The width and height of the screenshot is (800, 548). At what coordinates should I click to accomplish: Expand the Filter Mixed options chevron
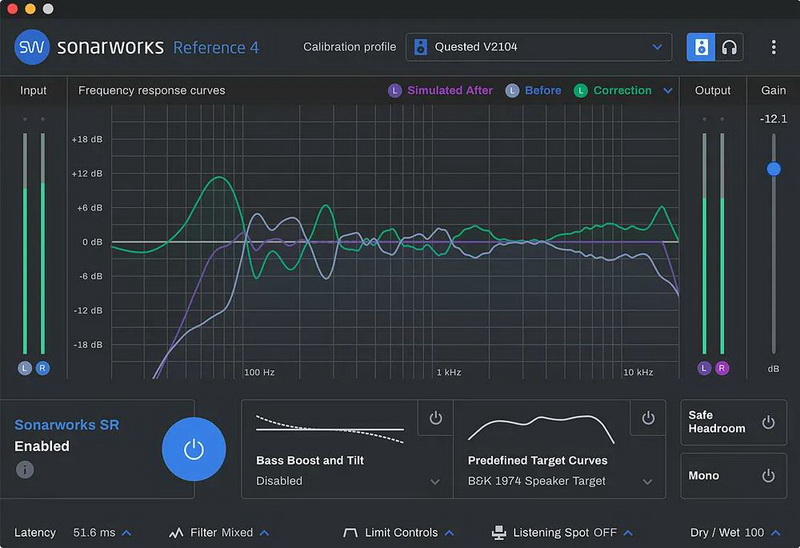[264, 533]
